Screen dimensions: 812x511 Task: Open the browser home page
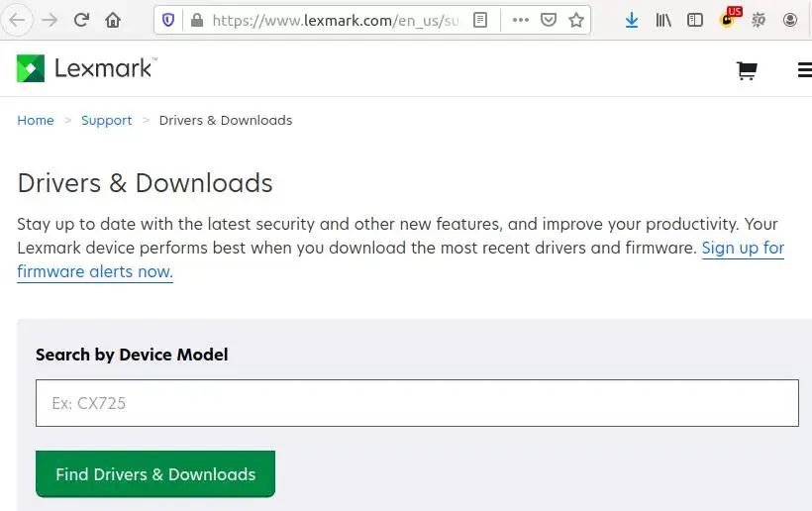tap(113, 20)
